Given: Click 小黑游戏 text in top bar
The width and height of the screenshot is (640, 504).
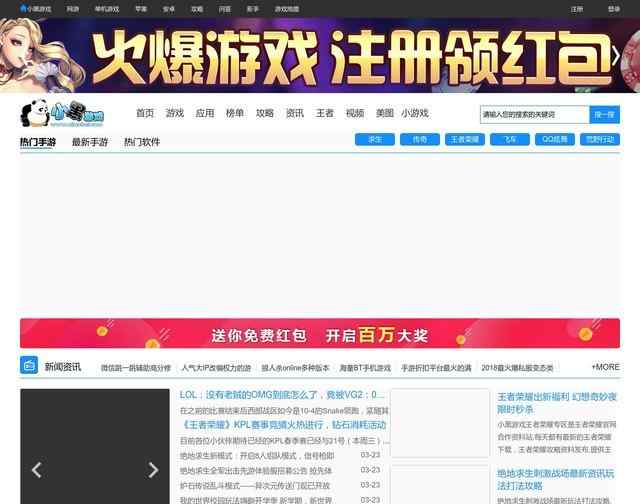Looking at the screenshot, I should [x=39, y=9].
